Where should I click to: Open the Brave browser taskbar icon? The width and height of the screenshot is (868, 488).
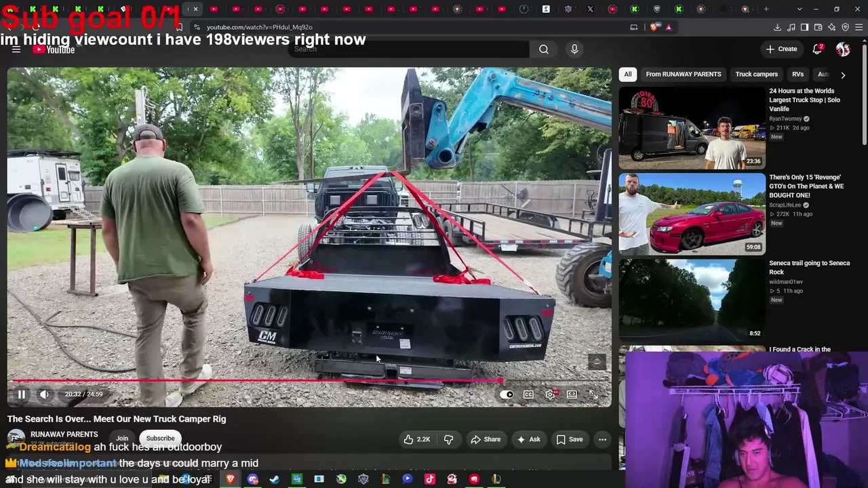[231, 479]
